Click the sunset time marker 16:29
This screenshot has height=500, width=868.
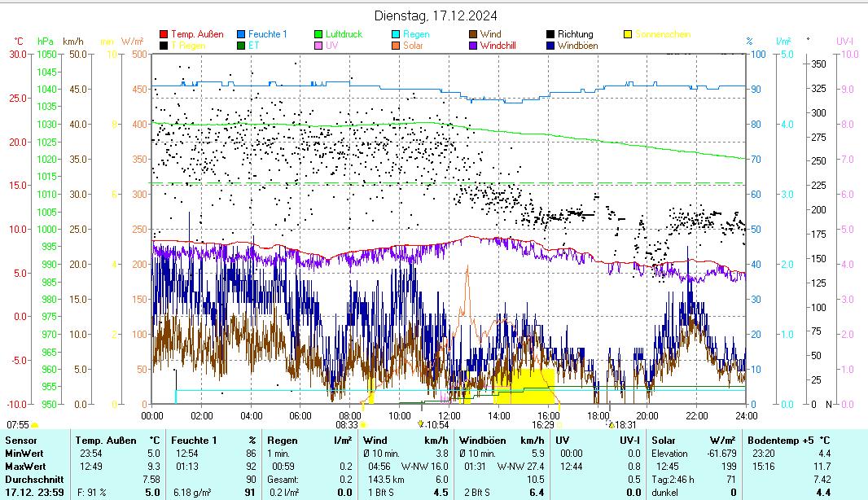(543, 424)
